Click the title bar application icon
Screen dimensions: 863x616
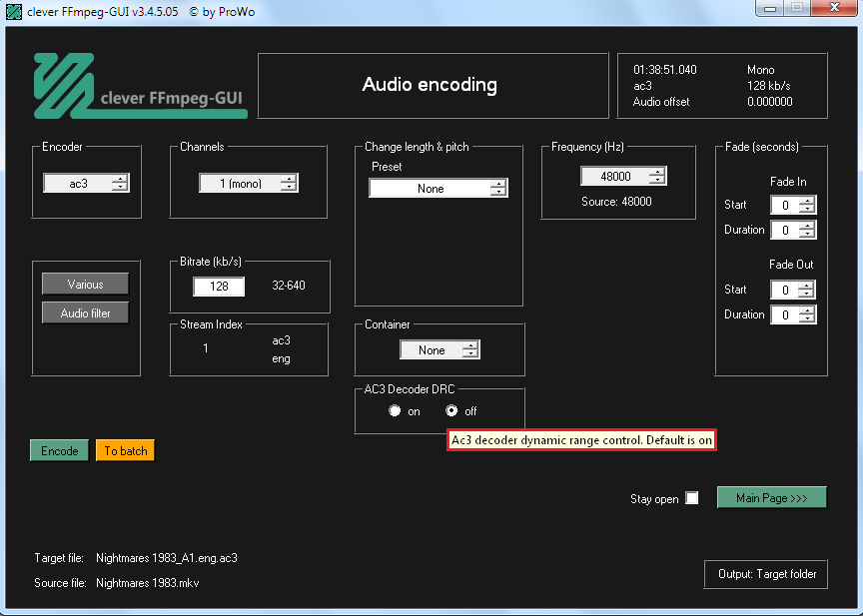14,12
